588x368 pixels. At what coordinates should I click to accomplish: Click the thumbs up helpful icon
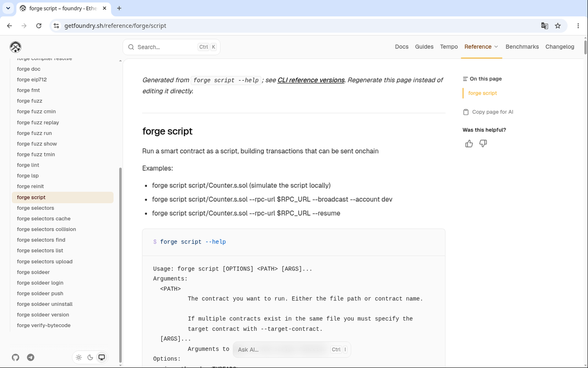(x=469, y=144)
